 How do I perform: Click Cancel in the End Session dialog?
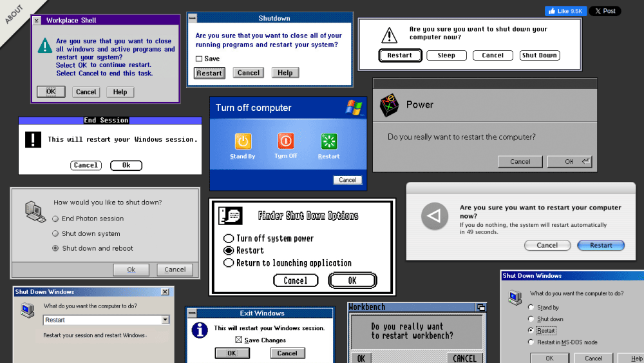click(x=86, y=165)
